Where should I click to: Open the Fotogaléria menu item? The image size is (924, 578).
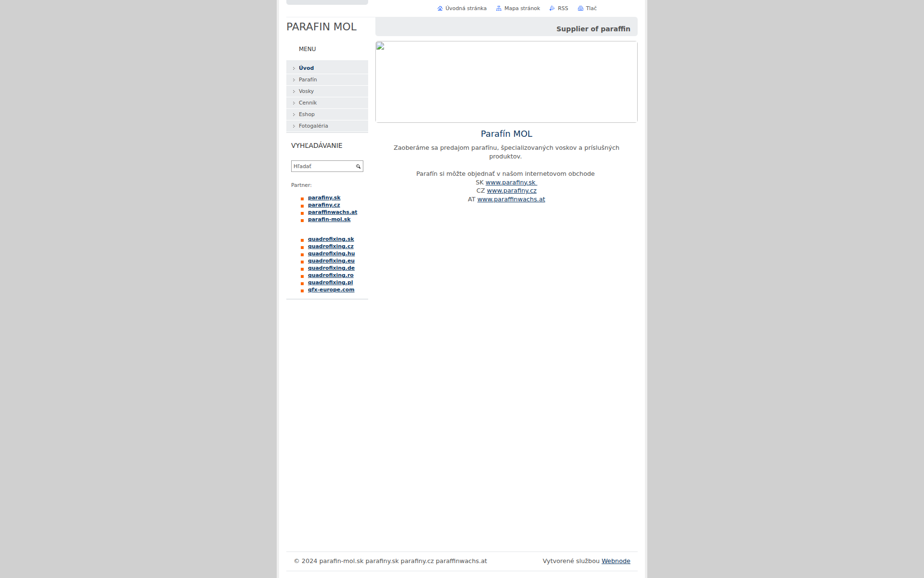(x=313, y=126)
